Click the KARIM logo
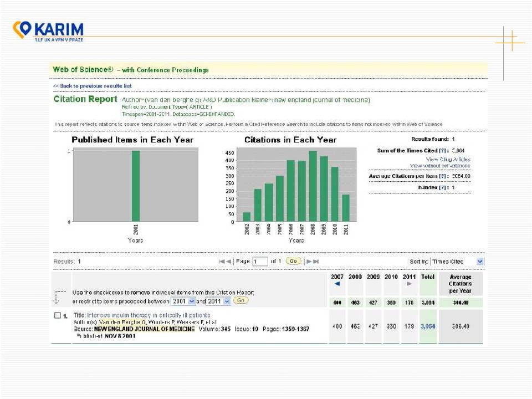 48,31
